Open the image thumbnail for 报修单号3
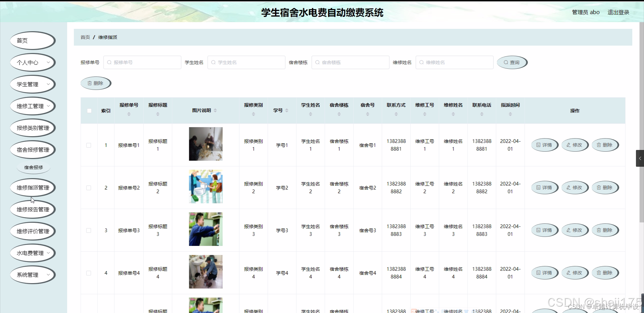644x313 pixels. [x=205, y=229]
